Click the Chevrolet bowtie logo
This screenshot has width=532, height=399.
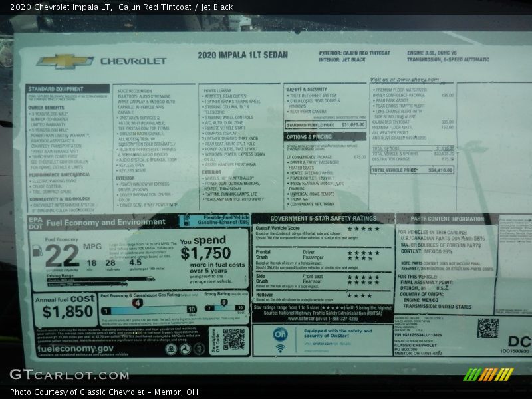coord(65,61)
